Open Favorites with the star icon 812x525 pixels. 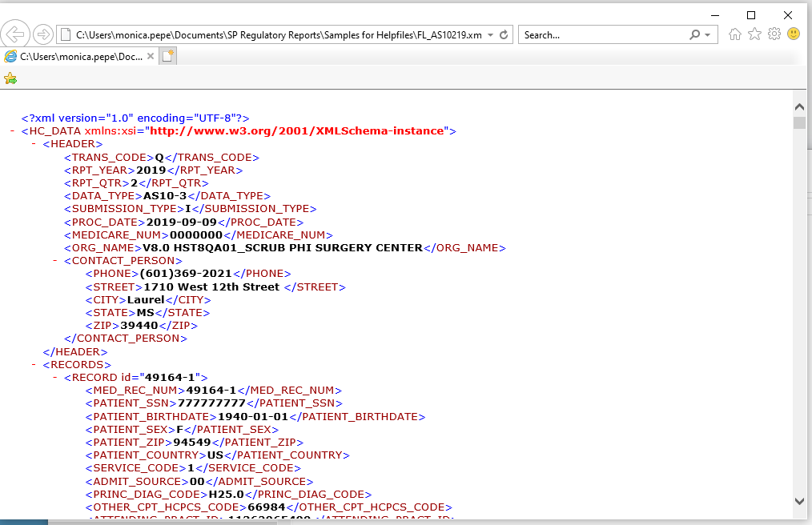pos(754,34)
